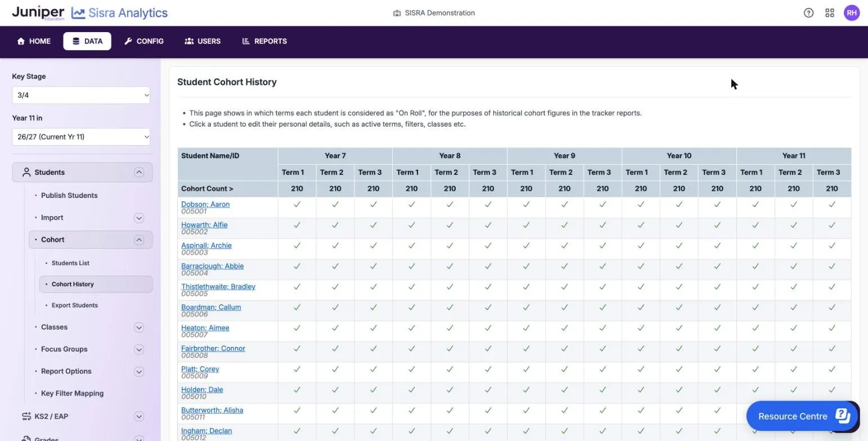The width and height of the screenshot is (868, 441).
Task: Open the Key Stage dropdown
Action: click(x=81, y=95)
